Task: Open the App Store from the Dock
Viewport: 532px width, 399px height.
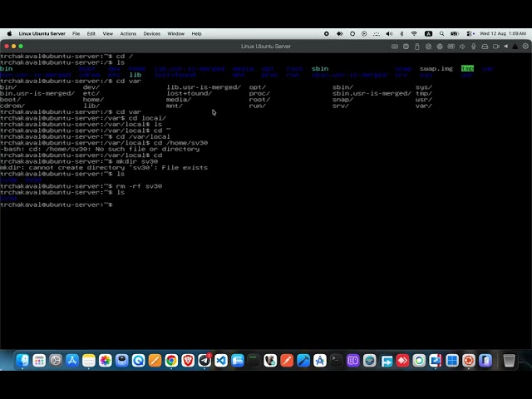Action: pyautogui.click(x=72, y=360)
